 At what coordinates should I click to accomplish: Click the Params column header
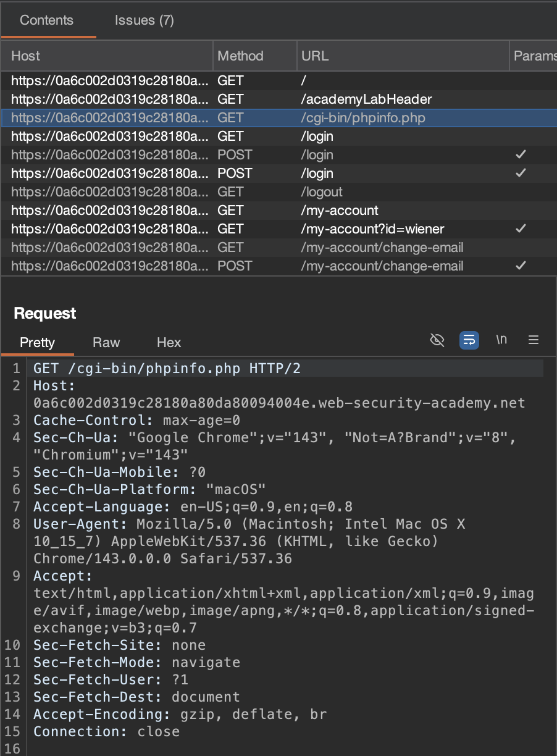pos(534,56)
